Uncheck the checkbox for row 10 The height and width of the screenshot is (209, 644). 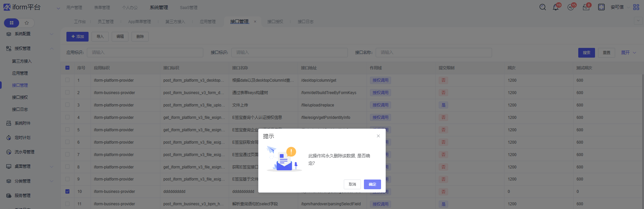[x=67, y=192]
